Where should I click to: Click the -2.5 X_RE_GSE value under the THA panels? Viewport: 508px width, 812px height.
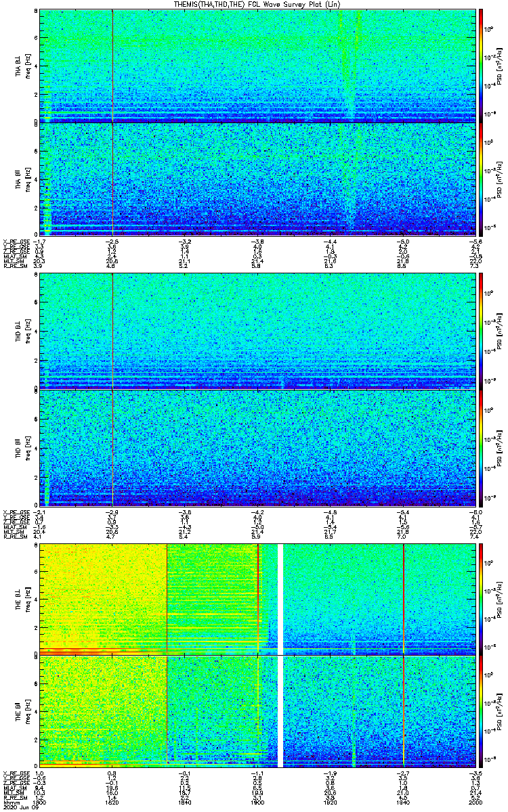tap(112, 241)
